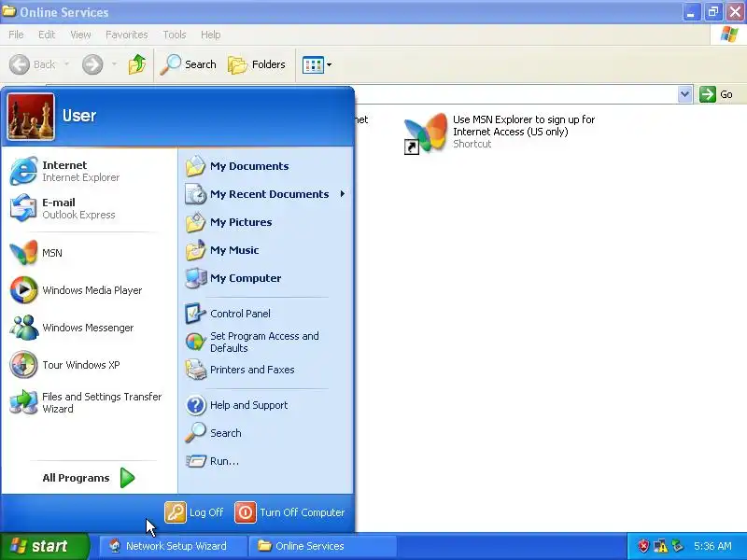
Task: Launch Outlook Express E-mail
Action: click(89, 208)
